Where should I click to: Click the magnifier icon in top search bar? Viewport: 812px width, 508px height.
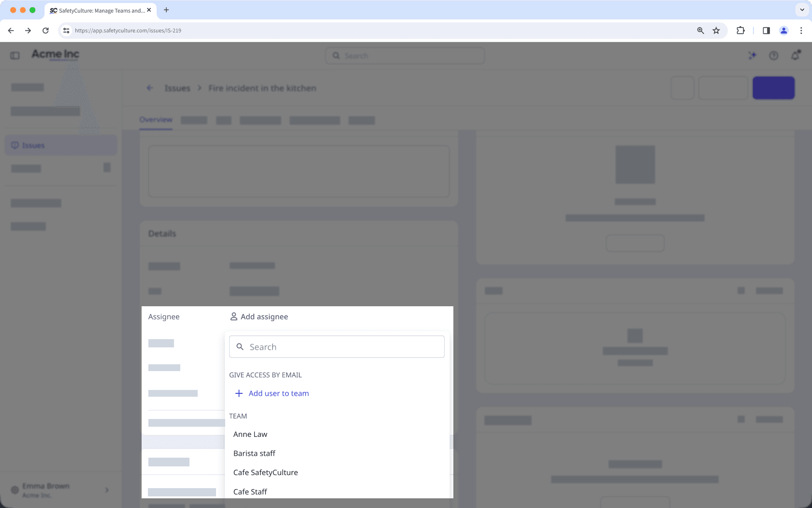[x=337, y=55]
